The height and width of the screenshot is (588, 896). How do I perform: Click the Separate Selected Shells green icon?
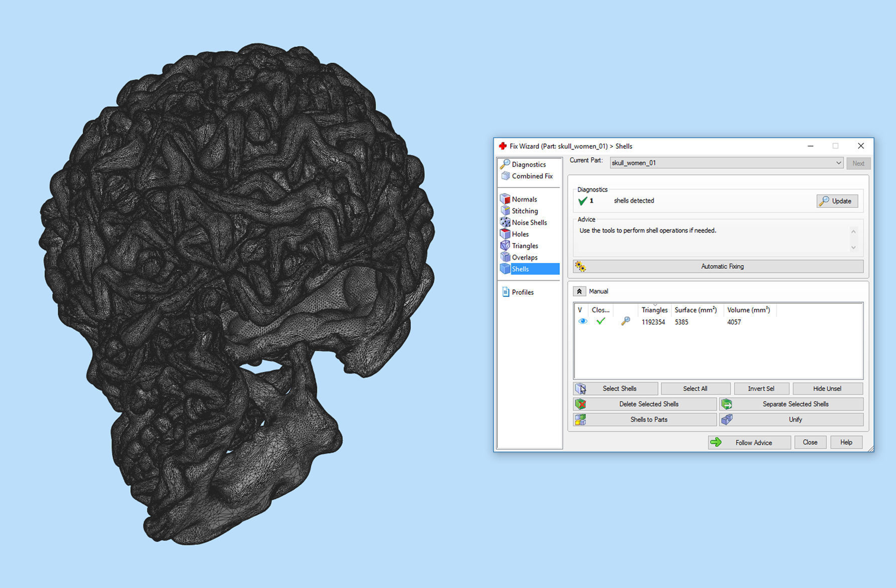click(726, 404)
